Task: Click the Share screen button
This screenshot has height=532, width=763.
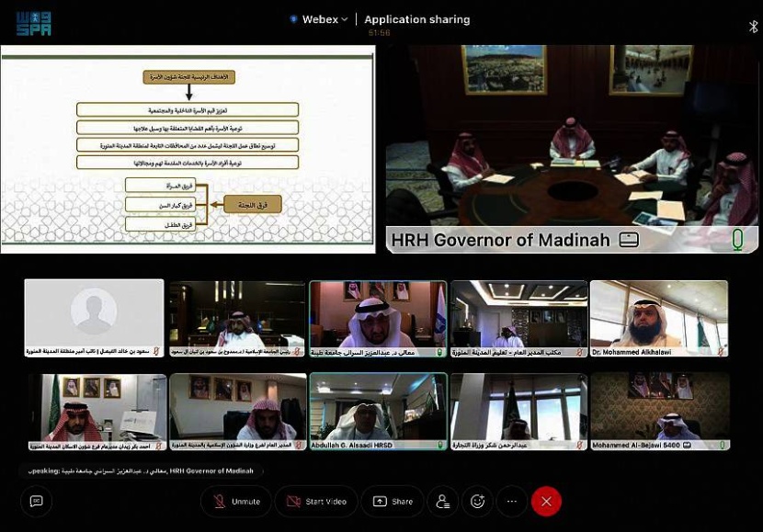Action: [393, 502]
